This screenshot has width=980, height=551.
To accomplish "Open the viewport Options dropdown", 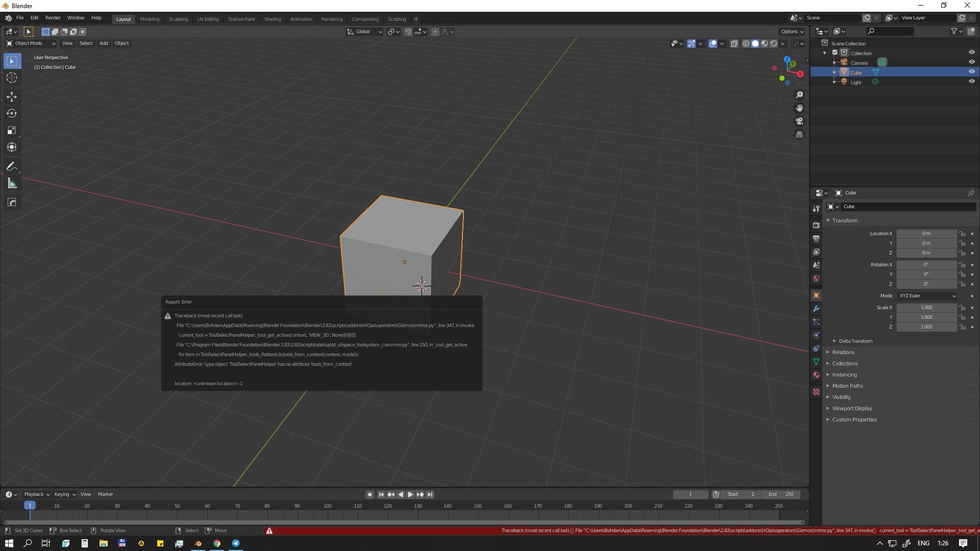I will [792, 32].
